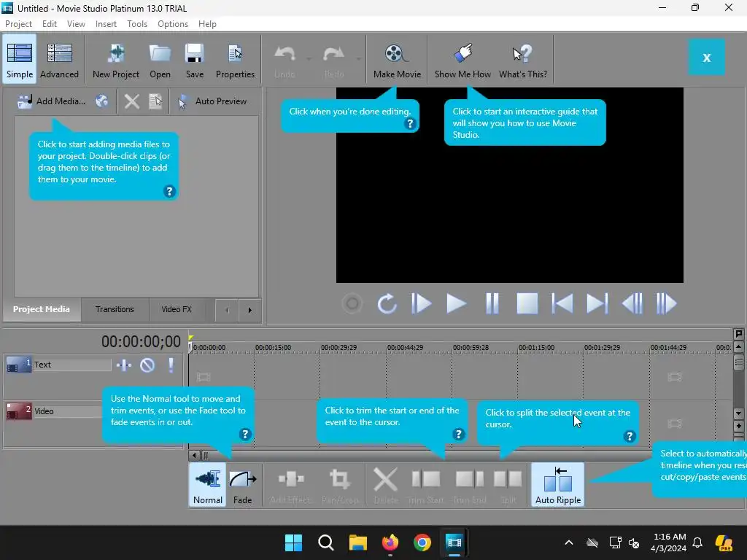Open help in the Make Movie tip
The width and height of the screenshot is (747, 560).
(410, 123)
